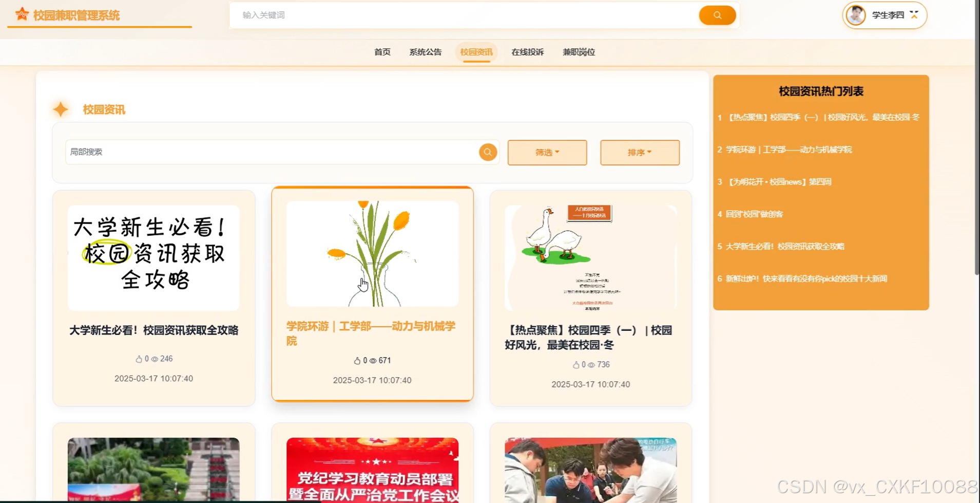Open the goose illustration thumbnail

[x=591, y=258]
